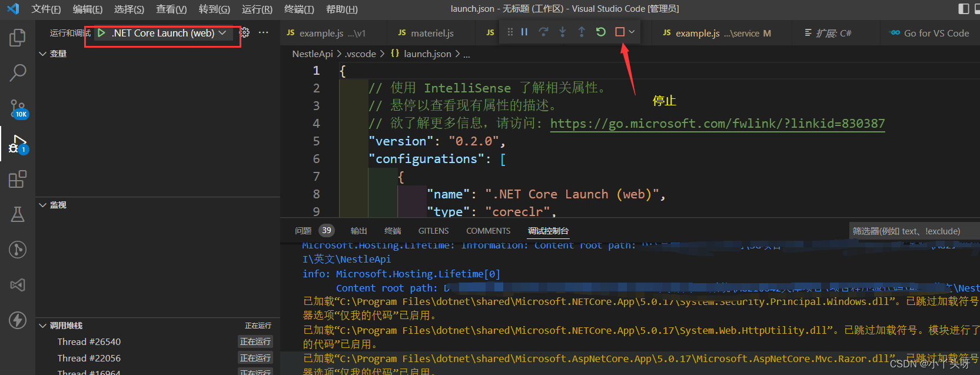Open the 文件(F) menu

click(46, 9)
